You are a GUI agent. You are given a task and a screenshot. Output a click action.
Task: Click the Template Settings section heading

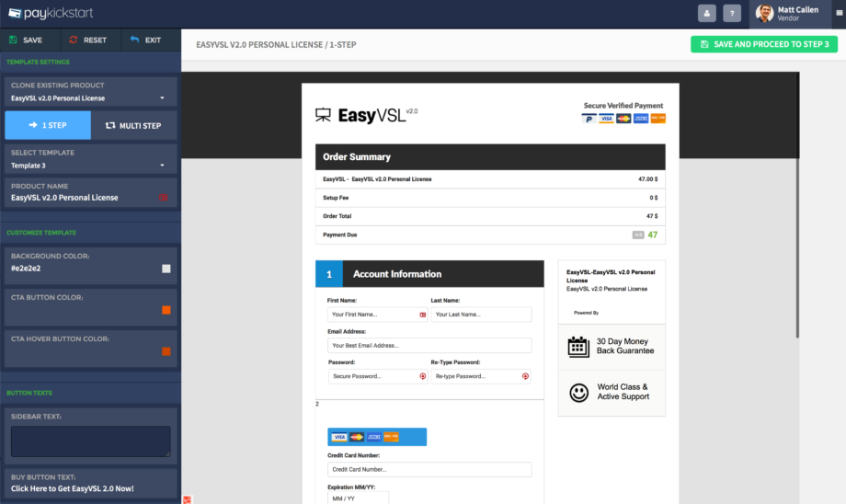click(38, 62)
